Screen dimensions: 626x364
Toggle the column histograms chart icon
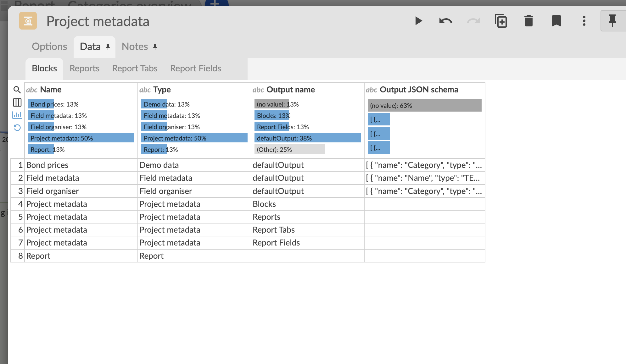pos(17,115)
